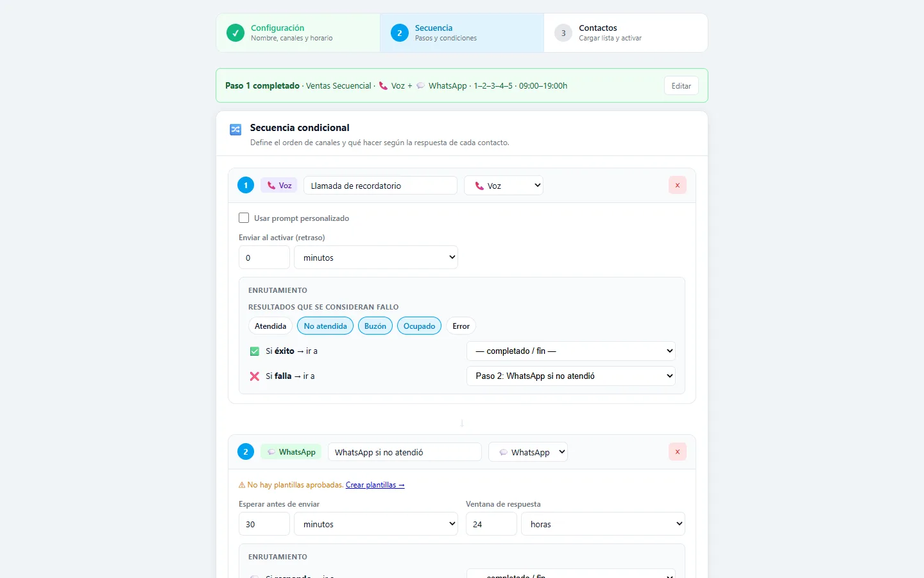Click the wait field showing 30
The width and height of the screenshot is (924, 578).
pos(264,524)
